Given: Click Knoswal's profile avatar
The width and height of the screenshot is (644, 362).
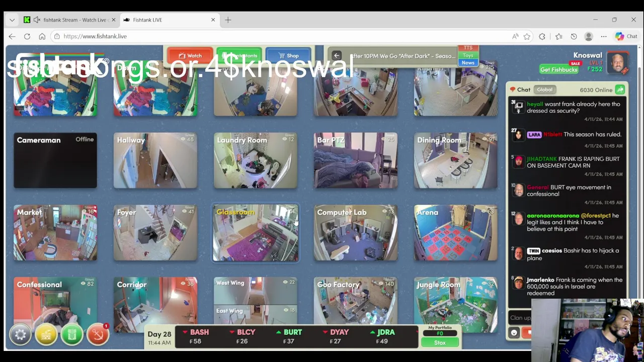Looking at the screenshot, I should (x=617, y=62).
